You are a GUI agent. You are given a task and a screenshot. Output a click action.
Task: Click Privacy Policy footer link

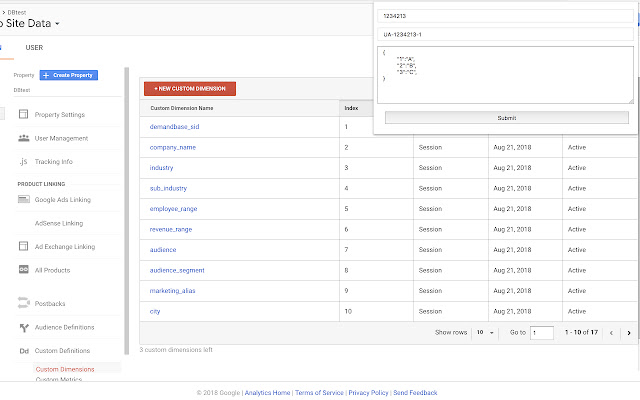pos(368,393)
